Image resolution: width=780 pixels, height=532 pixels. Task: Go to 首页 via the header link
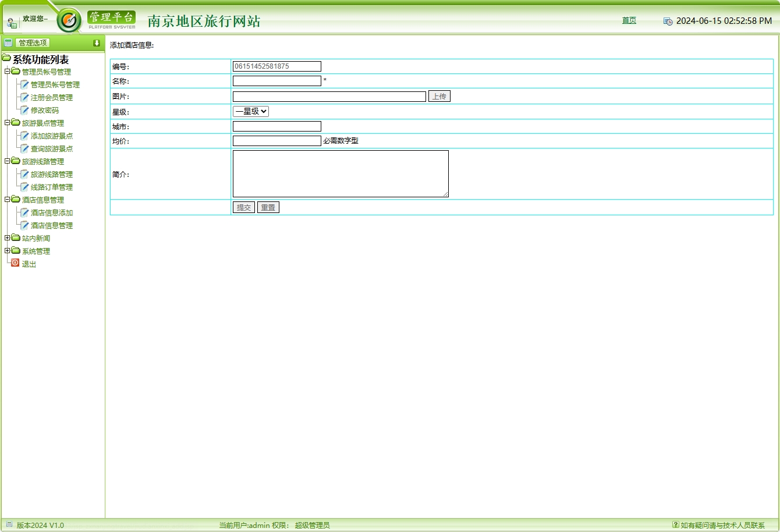click(x=629, y=20)
